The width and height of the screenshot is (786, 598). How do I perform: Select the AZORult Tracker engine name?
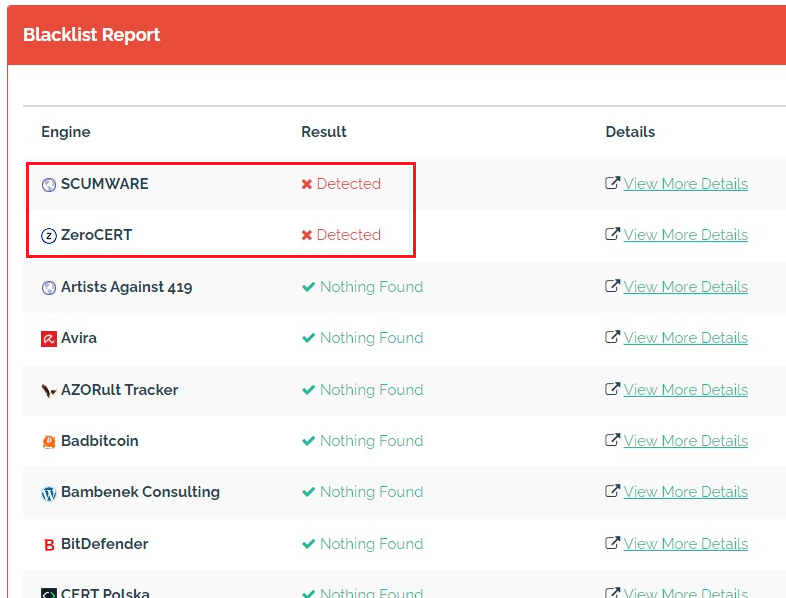(120, 389)
